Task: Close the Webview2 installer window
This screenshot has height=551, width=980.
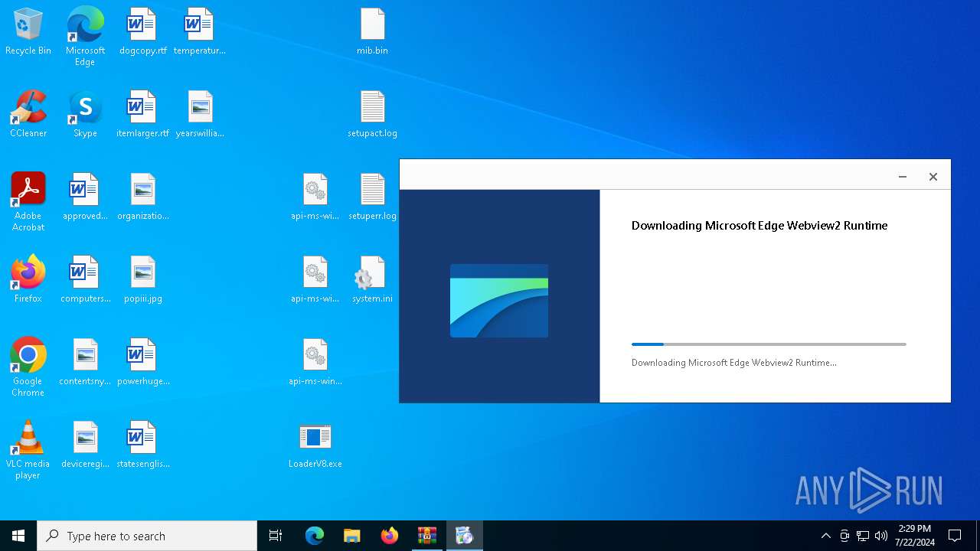Action: 933,177
